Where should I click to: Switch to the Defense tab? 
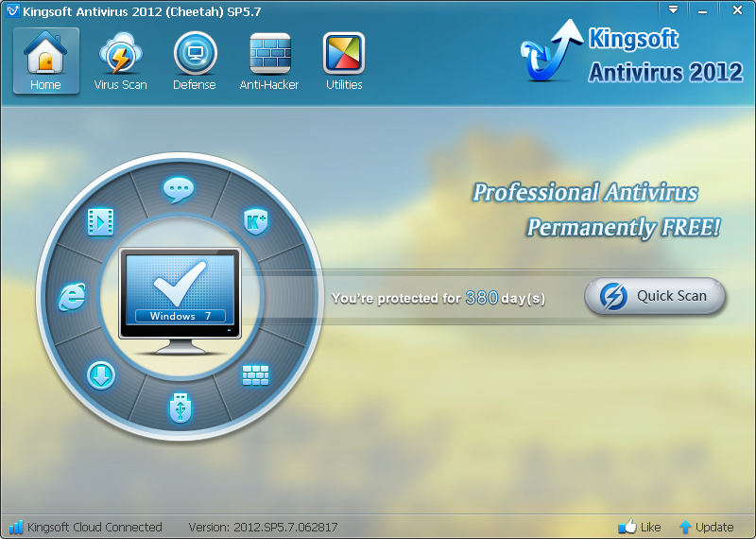point(195,62)
